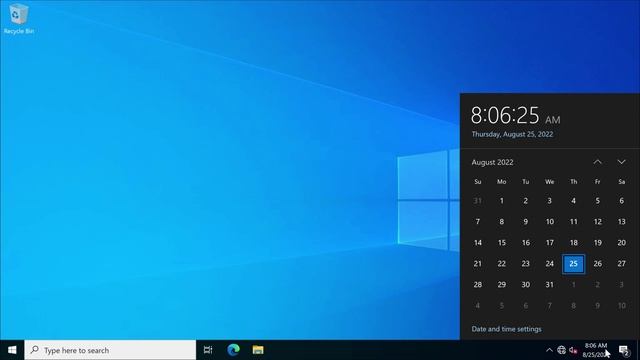Open the network globe tray icon

pyautogui.click(x=561, y=350)
